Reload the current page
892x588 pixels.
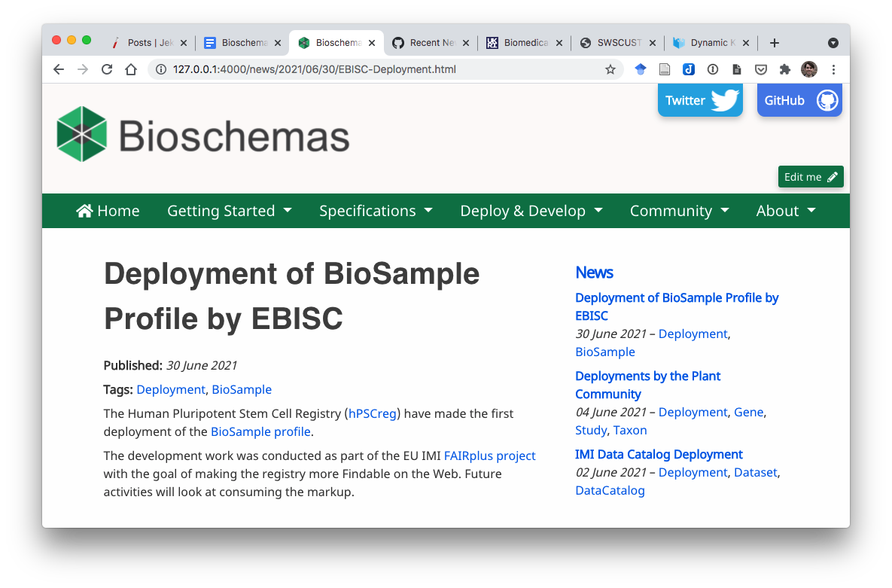[107, 69]
